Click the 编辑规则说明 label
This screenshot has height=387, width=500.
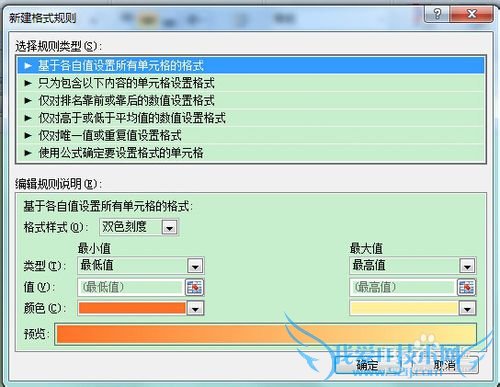tap(59, 184)
